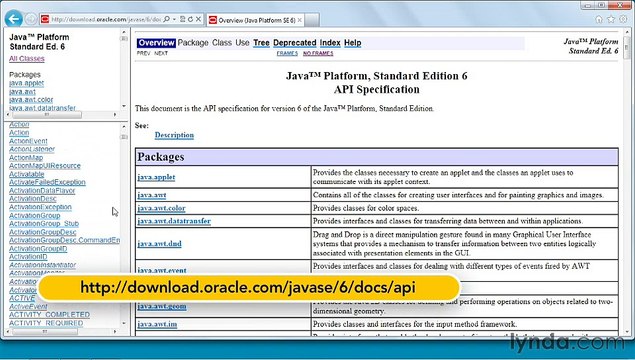Click the URL address field
635x360 pixels.
(106, 19)
